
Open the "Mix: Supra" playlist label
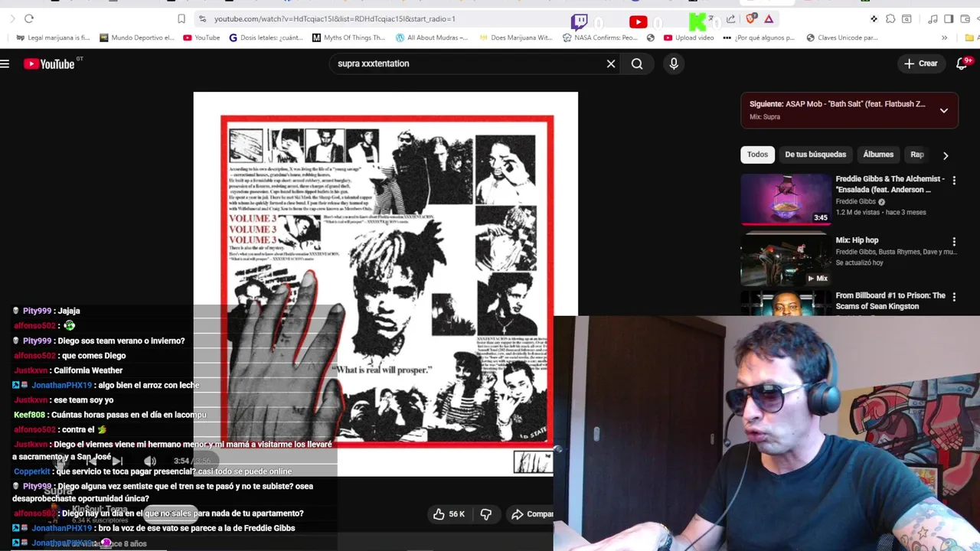[x=765, y=117]
